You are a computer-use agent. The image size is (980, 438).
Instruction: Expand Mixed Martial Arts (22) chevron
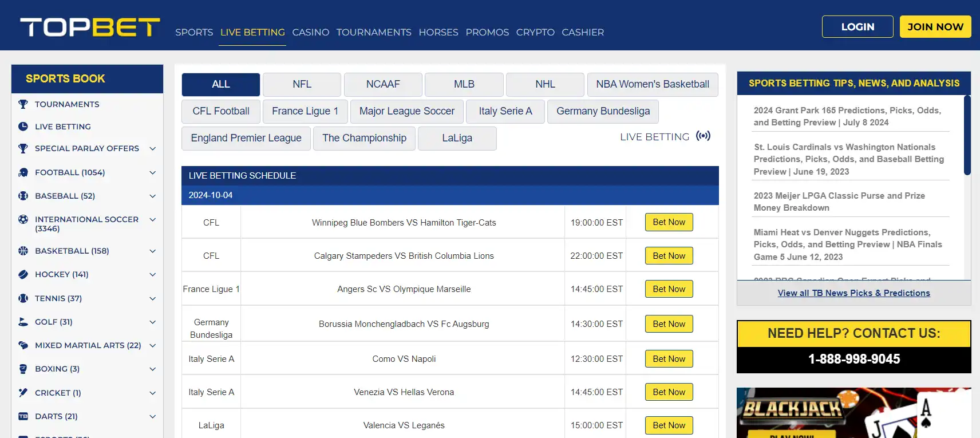[153, 345]
